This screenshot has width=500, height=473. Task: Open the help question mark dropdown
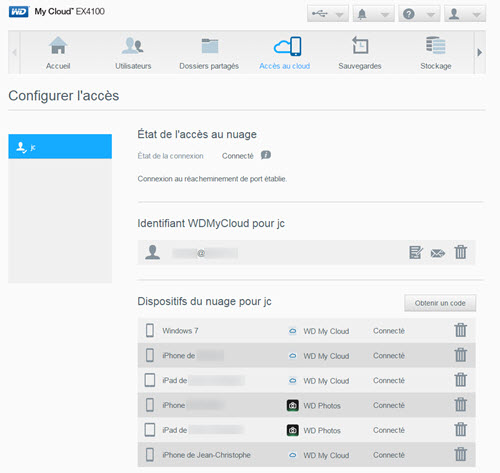[x=419, y=14]
